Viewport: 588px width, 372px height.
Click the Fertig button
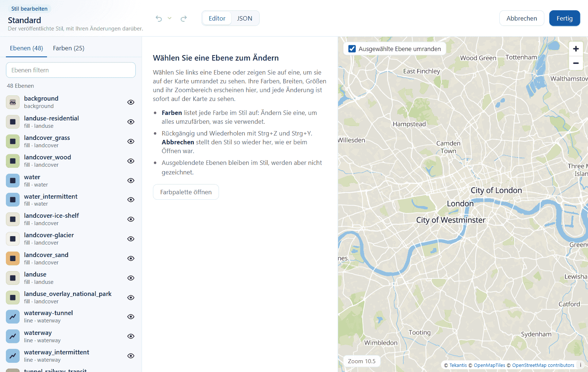(564, 18)
